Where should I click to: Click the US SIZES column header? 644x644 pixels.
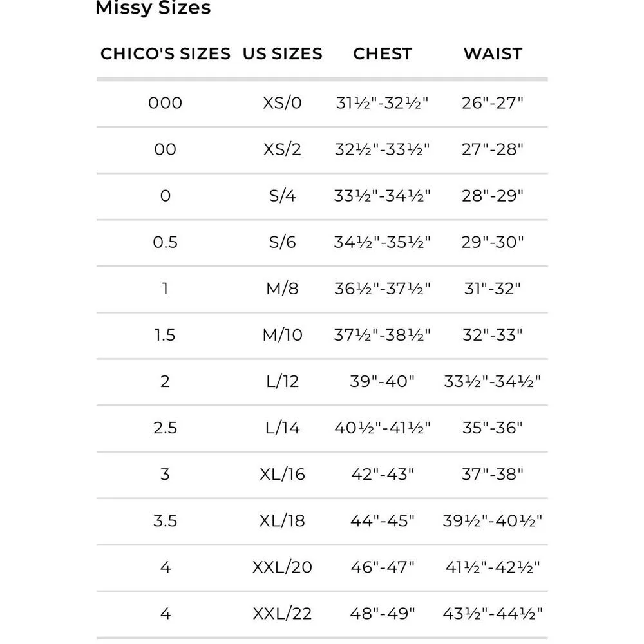click(282, 54)
